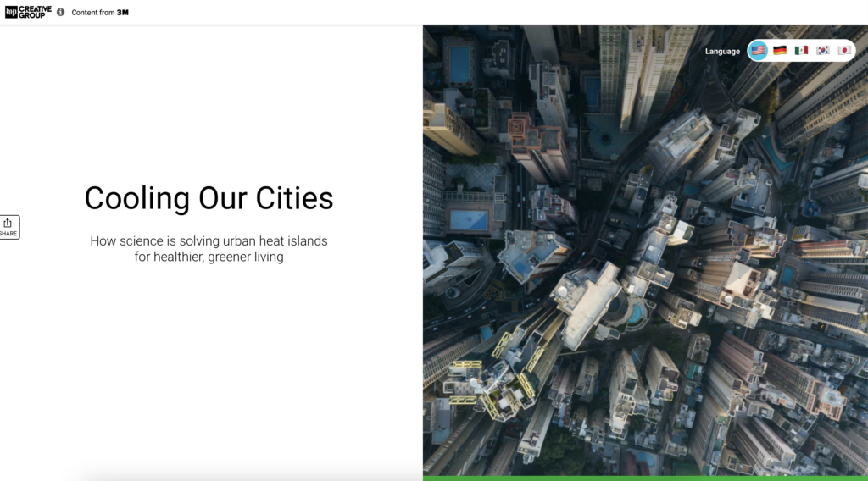Click the "Content from" sponsor text
Screen dimensions: 868x481
click(93, 12)
